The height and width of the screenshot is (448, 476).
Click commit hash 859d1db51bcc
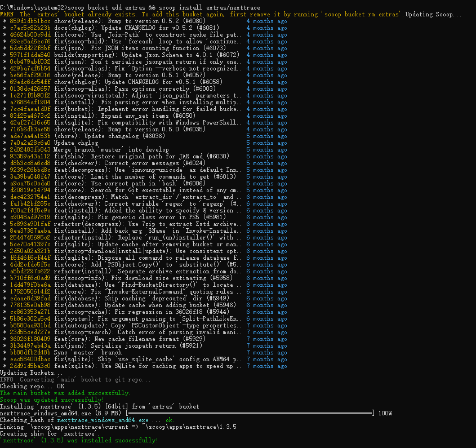(30, 21)
